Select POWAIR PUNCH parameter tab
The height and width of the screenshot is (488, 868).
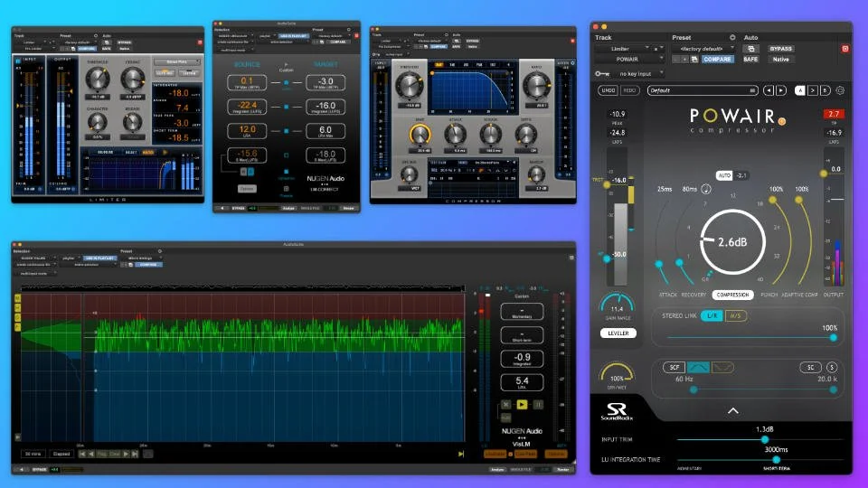pos(769,295)
